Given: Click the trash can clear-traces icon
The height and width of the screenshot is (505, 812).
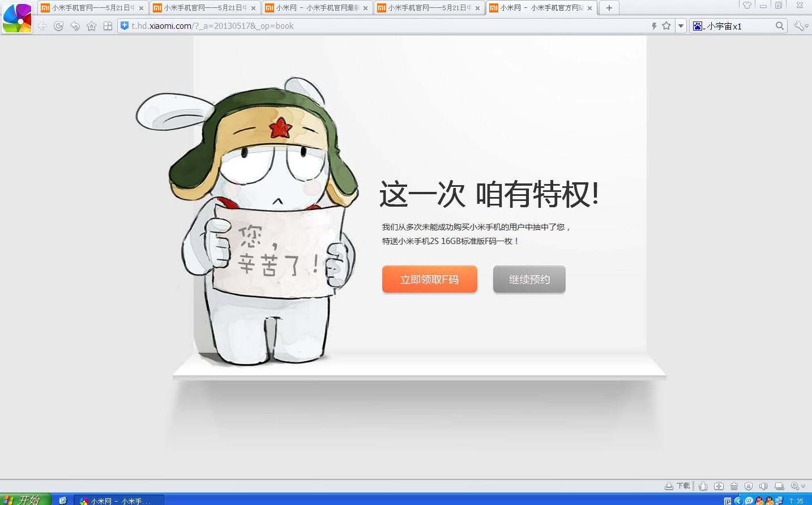Looking at the screenshot, I should tap(734, 486).
